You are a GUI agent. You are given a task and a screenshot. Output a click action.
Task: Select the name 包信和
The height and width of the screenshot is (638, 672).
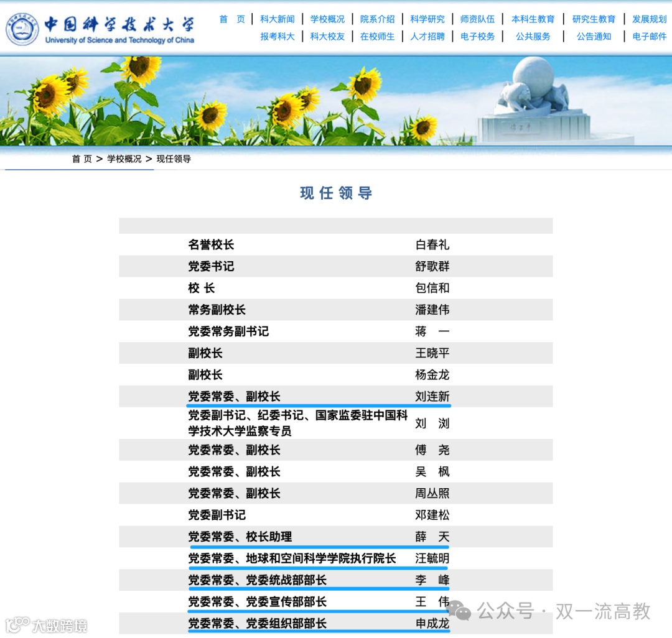(x=432, y=288)
